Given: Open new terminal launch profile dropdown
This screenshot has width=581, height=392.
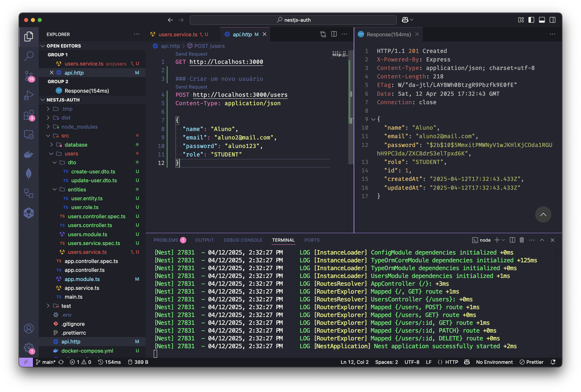Looking at the screenshot, I should tap(503, 240).
